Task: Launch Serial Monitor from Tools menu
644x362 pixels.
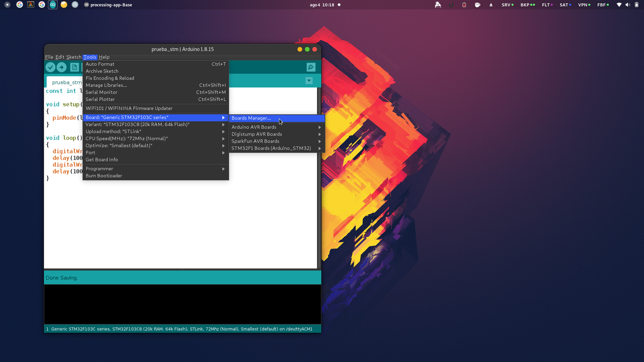Action: 156,92
